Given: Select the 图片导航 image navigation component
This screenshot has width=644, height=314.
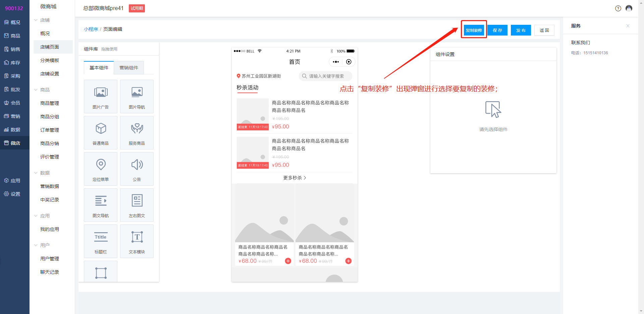Looking at the screenshot, I should [137, 96].
